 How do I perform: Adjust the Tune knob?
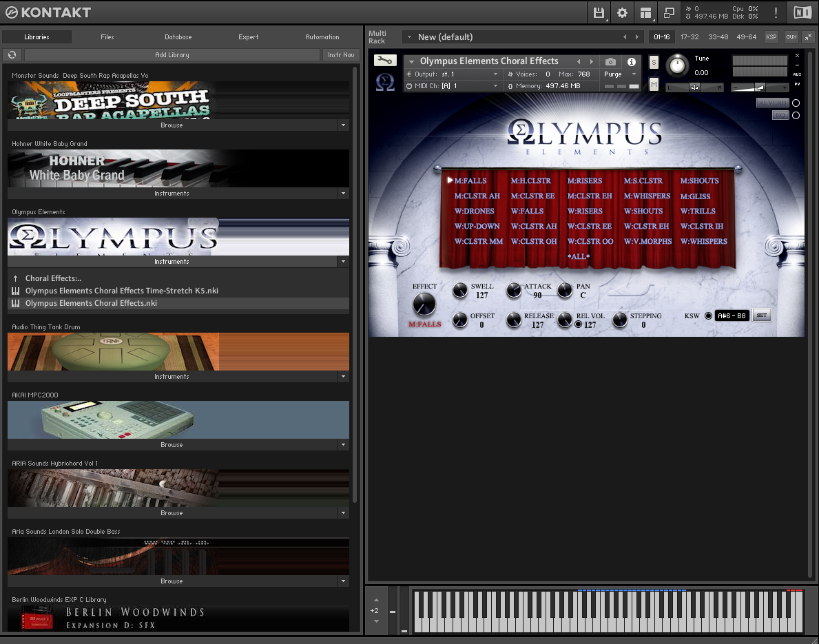click(677, 65)
